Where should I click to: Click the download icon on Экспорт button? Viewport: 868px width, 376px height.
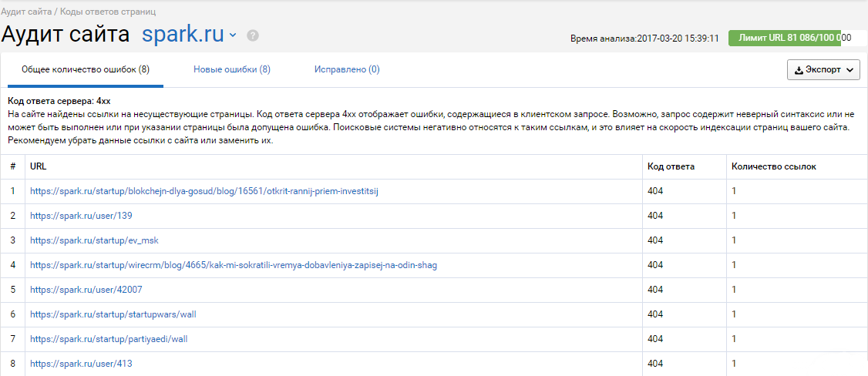[799, 70]
